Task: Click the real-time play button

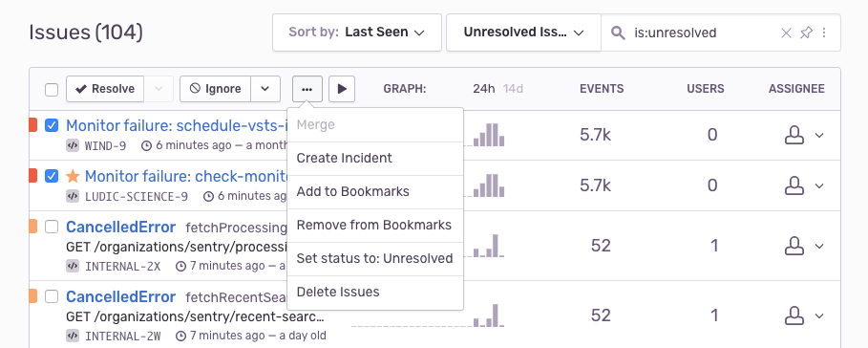Action: (342, 89)
